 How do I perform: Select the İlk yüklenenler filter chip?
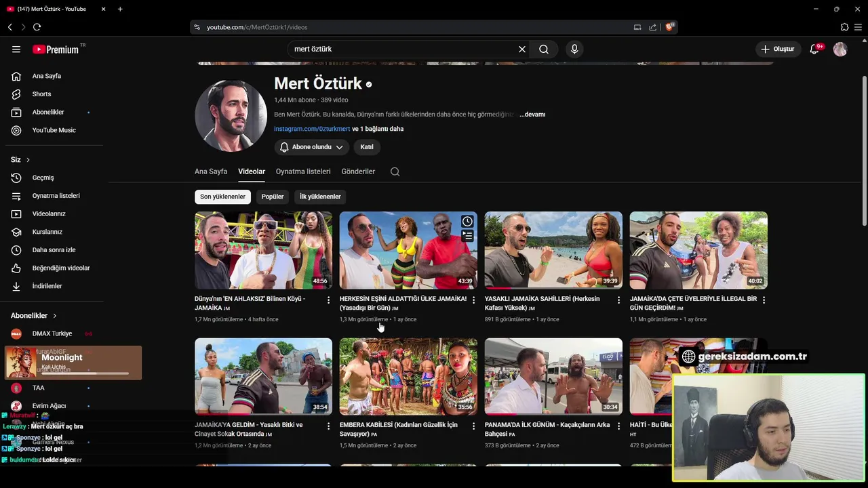click(x=320, y=197)
